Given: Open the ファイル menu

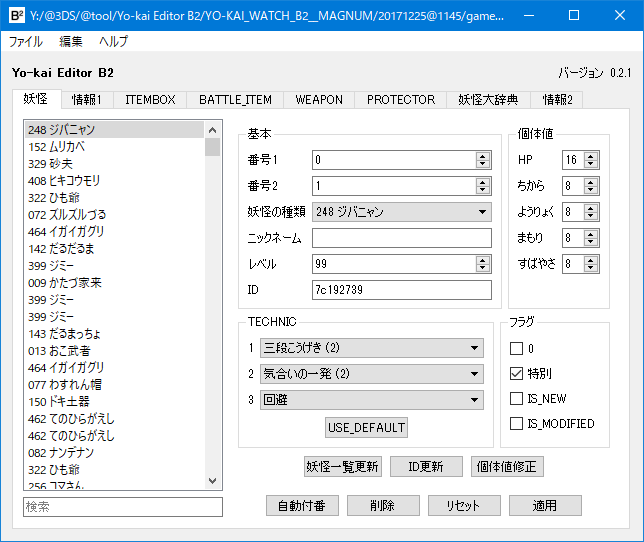Looking at the screenshot, I should pos(26,41).
